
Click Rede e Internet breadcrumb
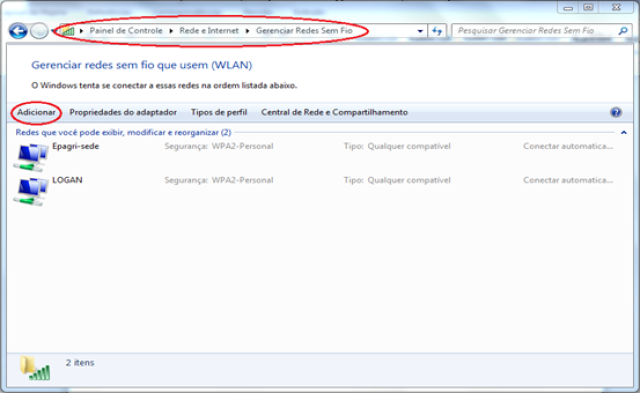tap(209, 31)
